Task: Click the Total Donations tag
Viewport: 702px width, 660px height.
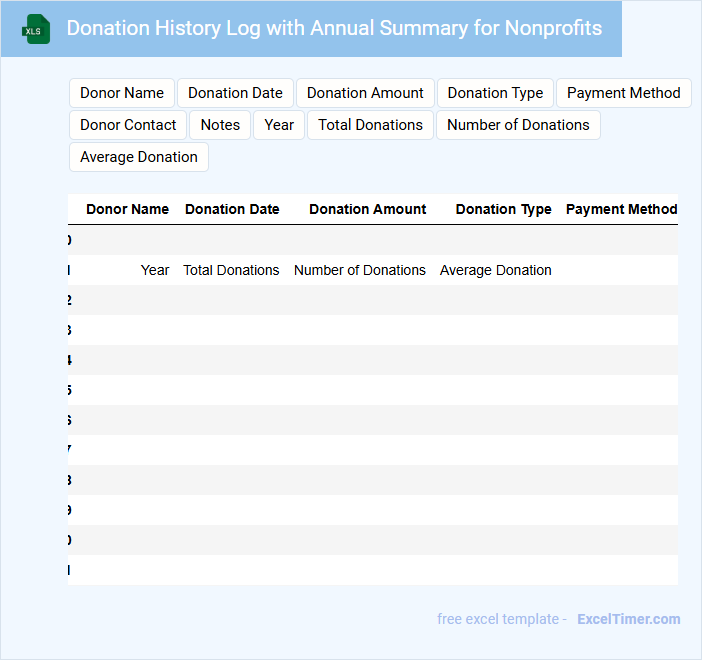Action: (x=370, y=125)
